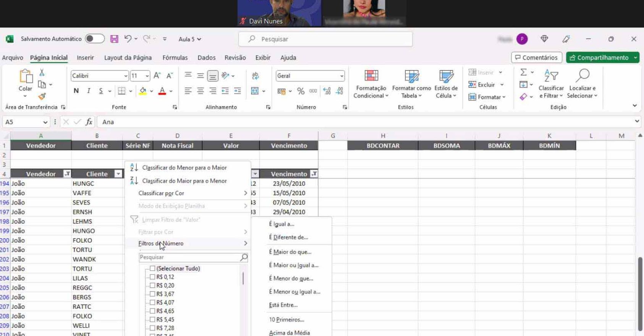Open the Calibri font name dropdown
This screenshot has width=644, height=336.
[x=125, y=76]
